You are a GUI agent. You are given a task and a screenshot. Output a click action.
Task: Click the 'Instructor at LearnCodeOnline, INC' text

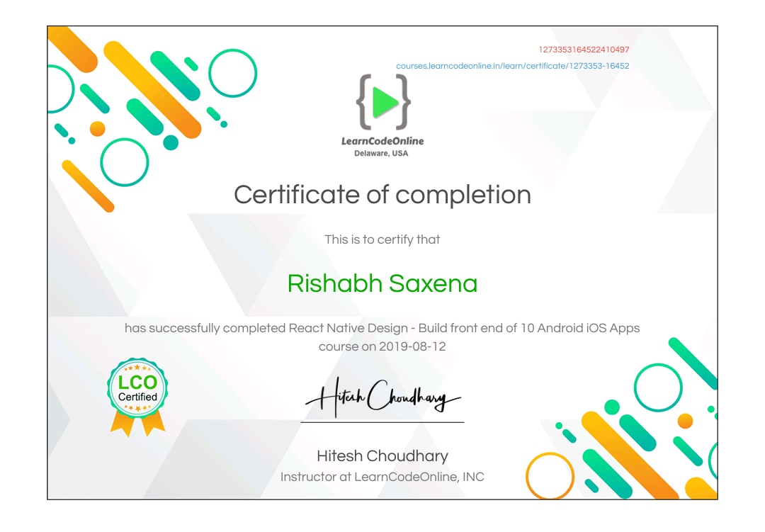[382, 477]
